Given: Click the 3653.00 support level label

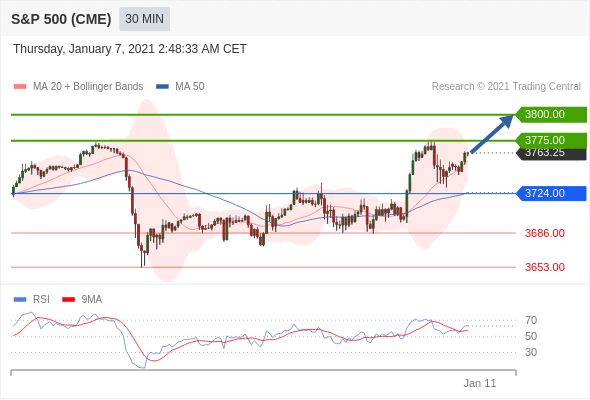Looking at the screenshot, I should coord(544,267).
